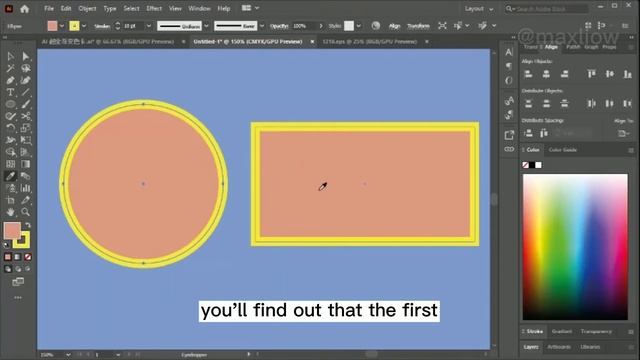Click Transform button in control bar

click(418, 26)
